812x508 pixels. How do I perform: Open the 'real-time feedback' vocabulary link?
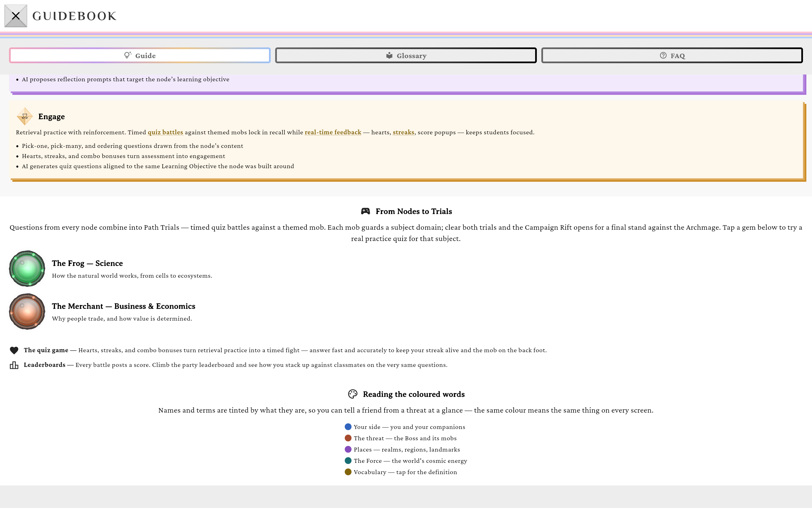pyautogui.click(x=333, y=132)
